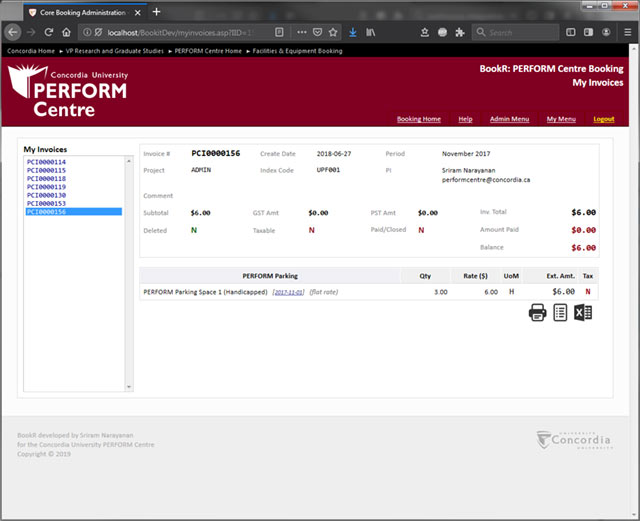The height and width of the screenshot is (521, 640).
Task: Click the 2017-11-01 date link
Action: pos(288,292)
